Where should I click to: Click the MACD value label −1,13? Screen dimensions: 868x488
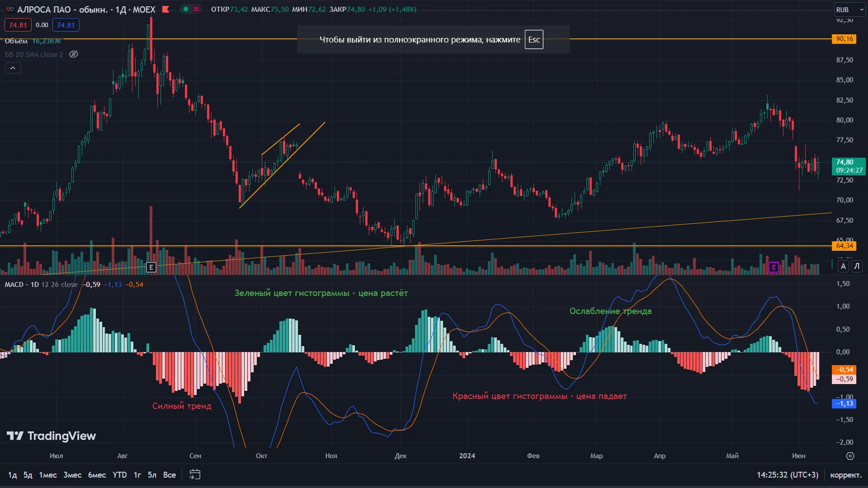point(844,404)
